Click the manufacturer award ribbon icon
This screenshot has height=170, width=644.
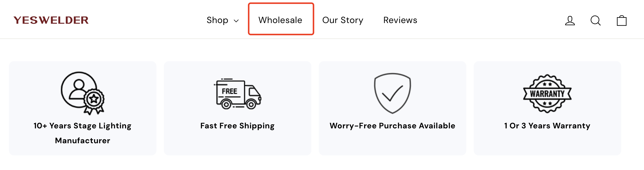pyautogui.click(x=82, y=93)
